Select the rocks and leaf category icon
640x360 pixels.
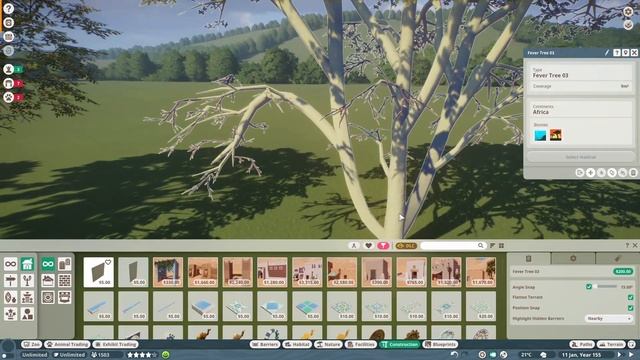(11, 297)
